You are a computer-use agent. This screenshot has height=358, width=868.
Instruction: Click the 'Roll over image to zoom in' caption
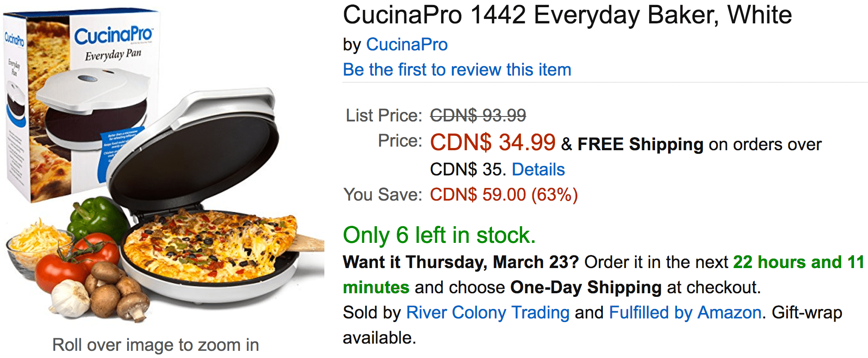click(x=155, y=345)
